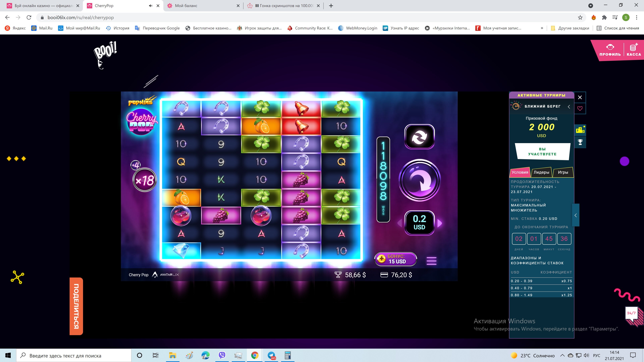Click the heart favorites icon in tournament sidebar
Image resolution: width=644 pixels, height=362 pixels.
(580, 108)
